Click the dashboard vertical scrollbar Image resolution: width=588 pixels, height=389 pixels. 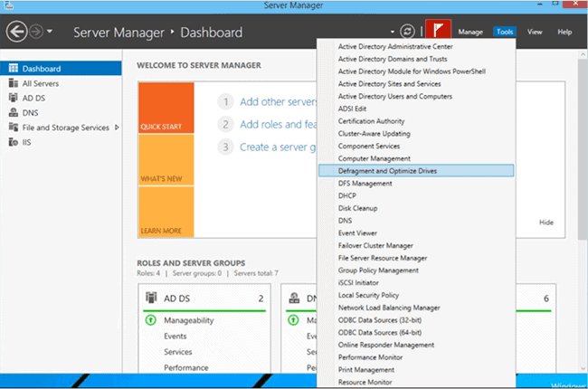coord(583,148)
